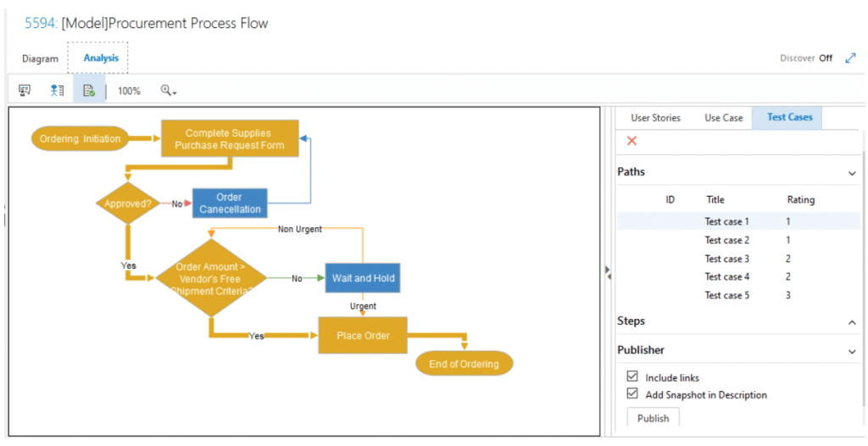Click the Publisher section header
868x446 pixels.
[x=641, y=350]
